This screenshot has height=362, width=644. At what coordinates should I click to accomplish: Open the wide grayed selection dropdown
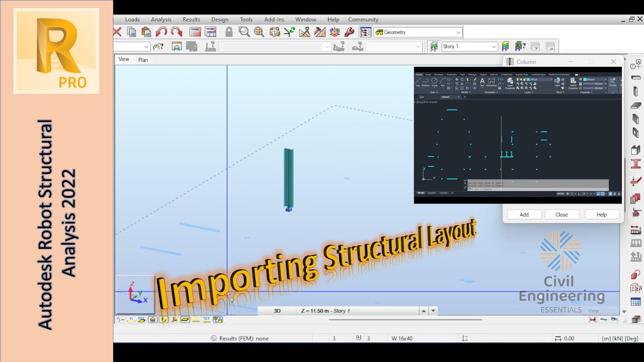(275, 47)
